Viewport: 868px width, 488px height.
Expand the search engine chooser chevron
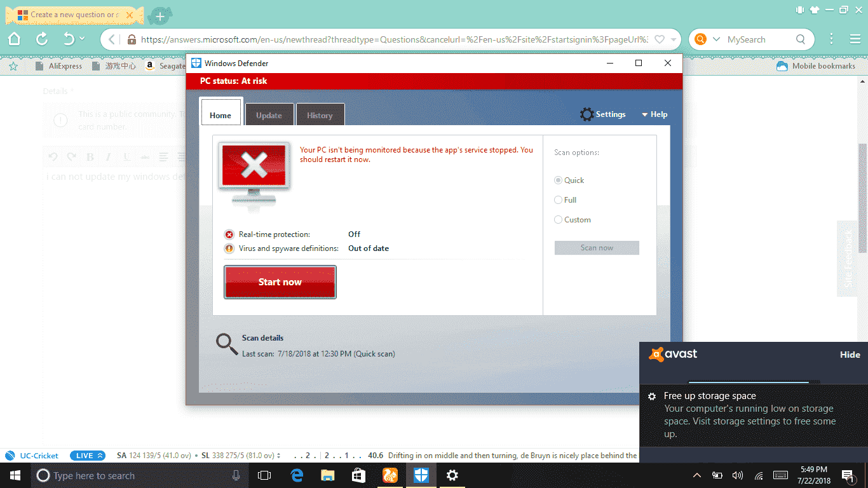(716, 39)
